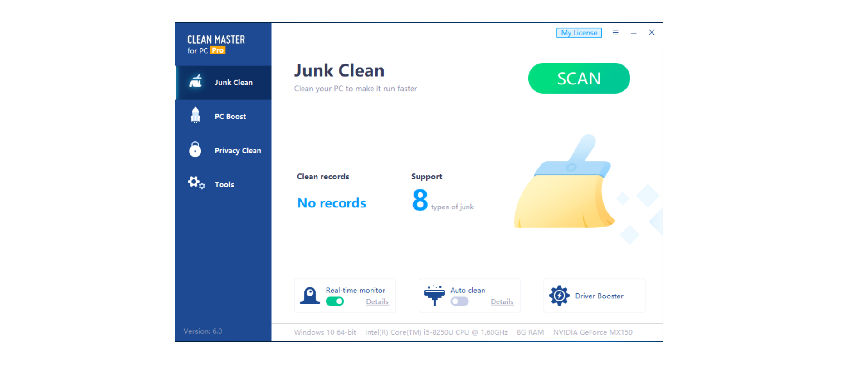Click the '8G RAM' status text

[530, 332]
